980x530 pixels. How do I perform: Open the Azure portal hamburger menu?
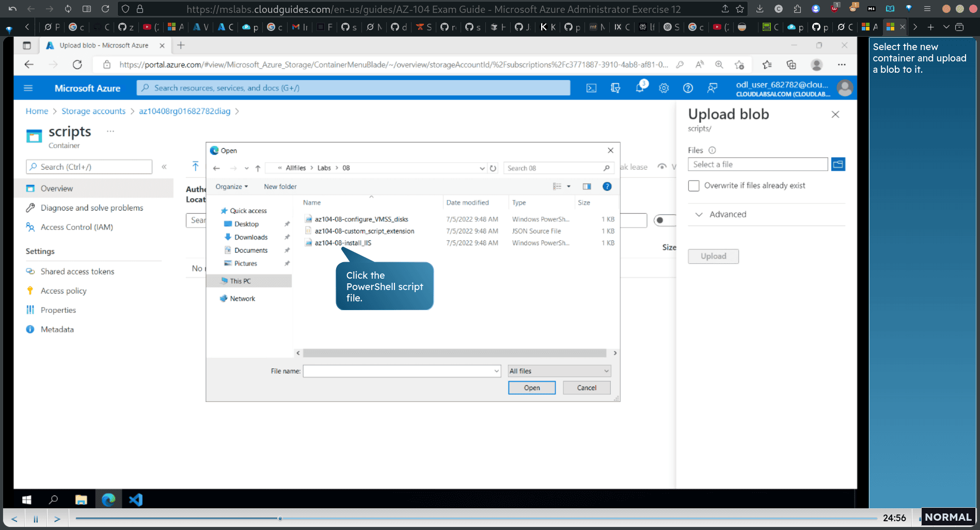click(x=28, y=88)
